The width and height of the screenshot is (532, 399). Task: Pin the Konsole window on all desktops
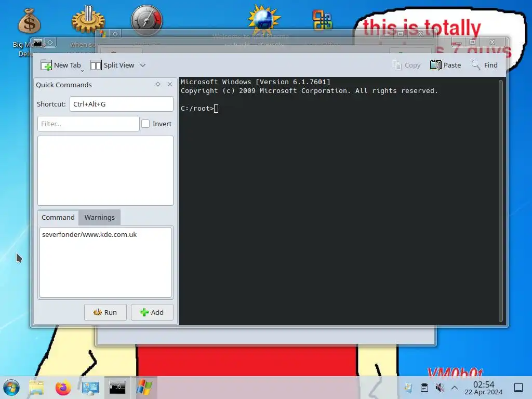point(50,43)
